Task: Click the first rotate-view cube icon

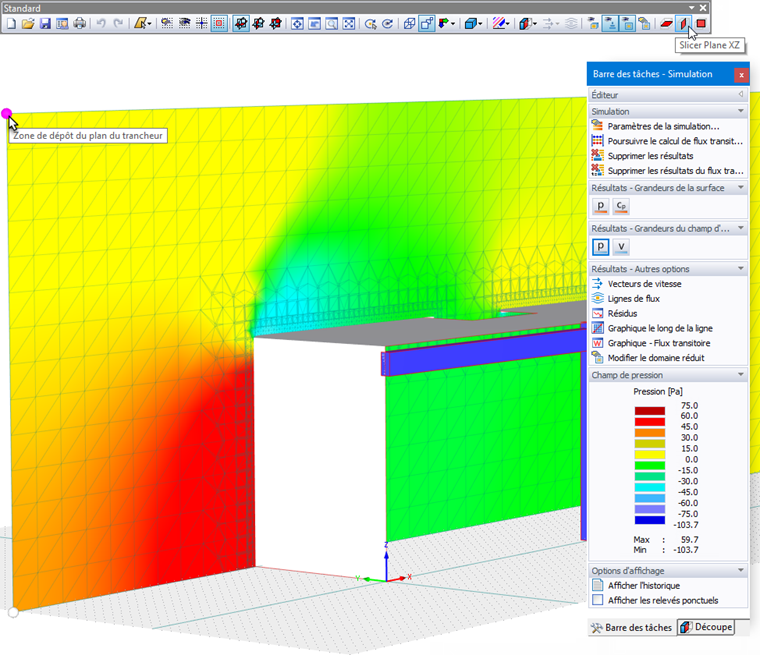Action: pyautogui.click(x=241, y=24)
